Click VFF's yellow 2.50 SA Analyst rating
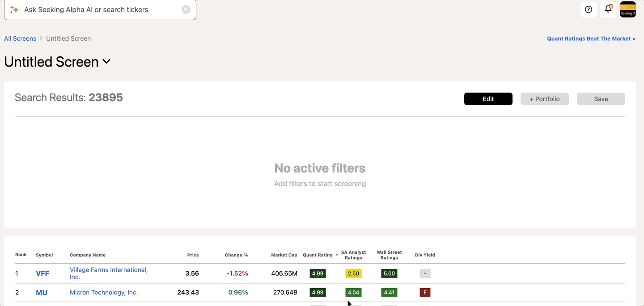Viewport: 644px width, 306px height. coord(353,273)
